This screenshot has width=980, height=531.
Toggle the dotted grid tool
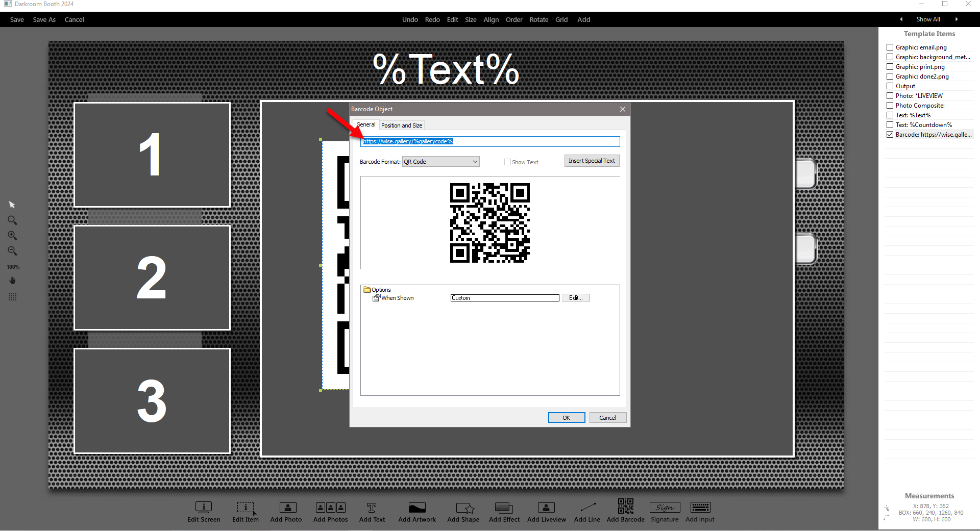[x=13, y=297]
